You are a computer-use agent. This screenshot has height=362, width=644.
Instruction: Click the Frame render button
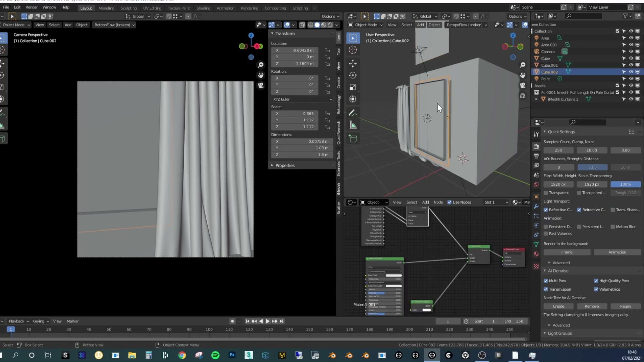(x=567, y=252)
